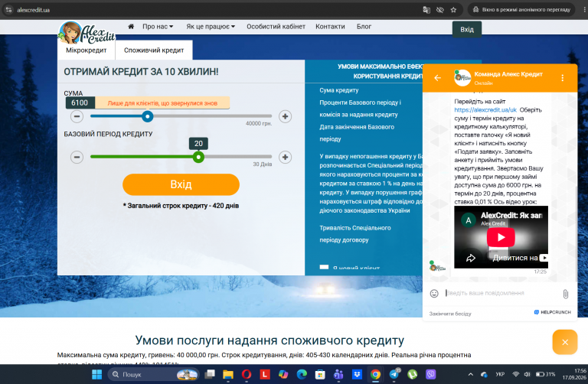Screen dimensions: 588x384
Task: Open Особистий кабінет menu item
Action: [x=276, y=27]
